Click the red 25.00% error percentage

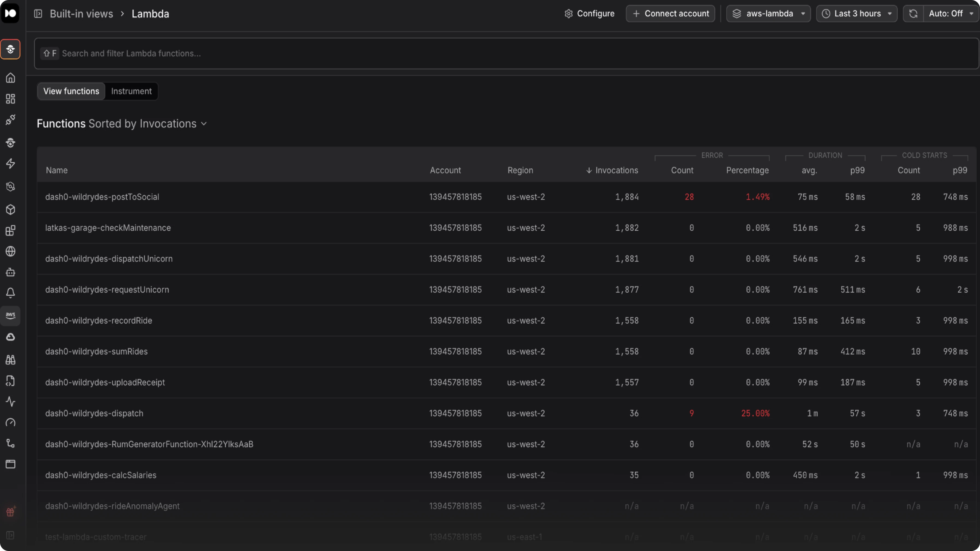click(x=755, y=413)
